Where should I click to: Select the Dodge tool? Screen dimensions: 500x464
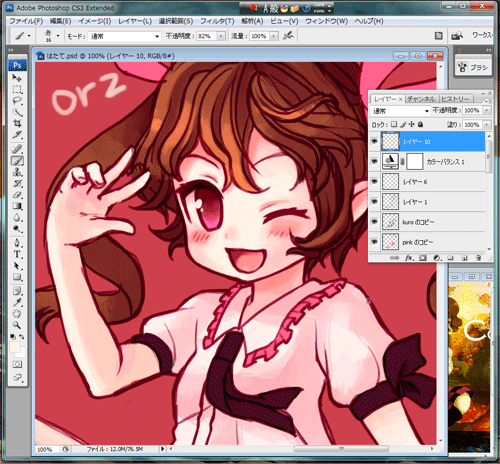(17, 229)
